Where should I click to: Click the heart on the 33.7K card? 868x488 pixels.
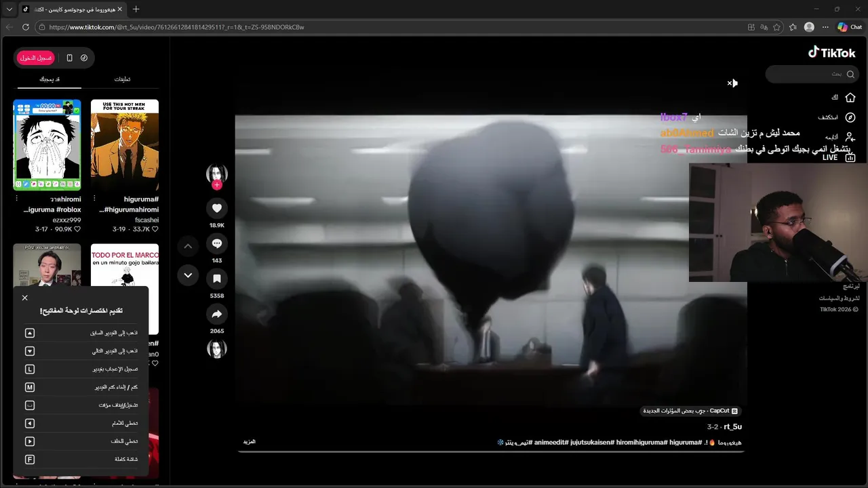tap(155, 230)
